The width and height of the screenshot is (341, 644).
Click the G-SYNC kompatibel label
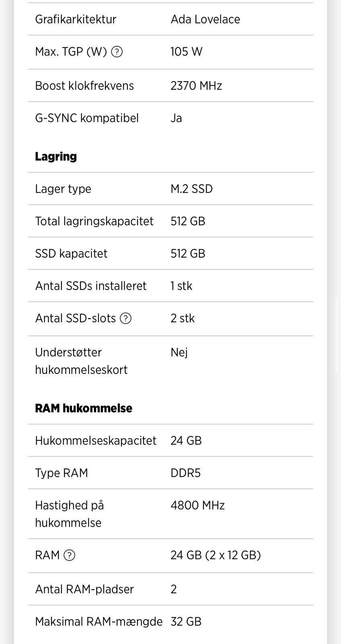point(87,118)
